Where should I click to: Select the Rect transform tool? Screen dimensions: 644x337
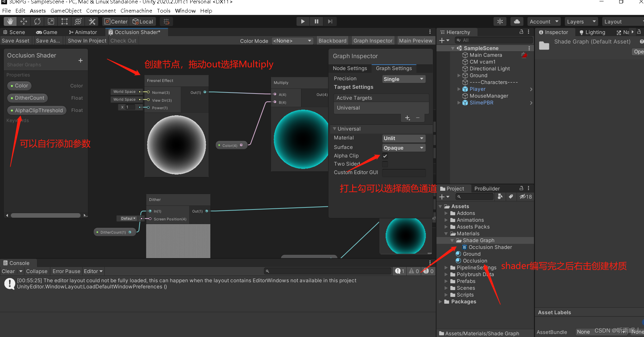(x=65, y=21)
